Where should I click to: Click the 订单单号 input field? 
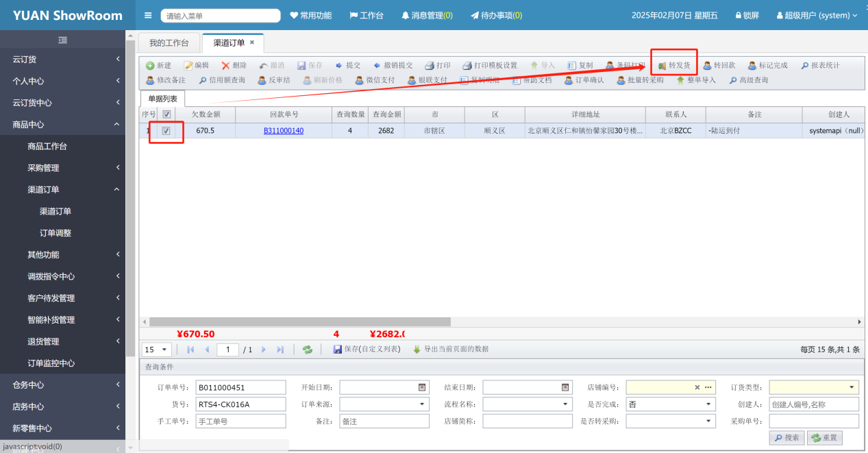click(x=240, y=387)
